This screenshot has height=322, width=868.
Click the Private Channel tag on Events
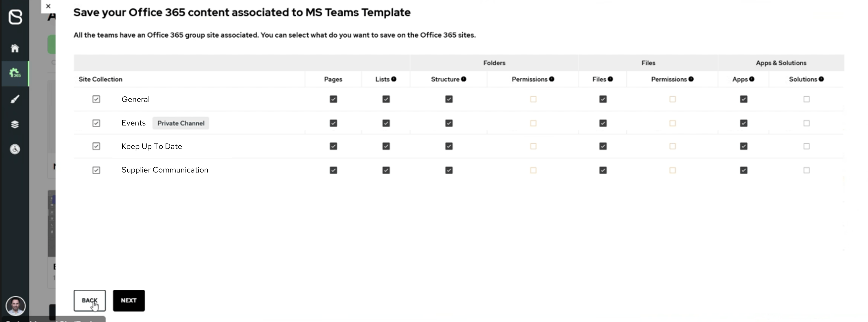point(180,123)
